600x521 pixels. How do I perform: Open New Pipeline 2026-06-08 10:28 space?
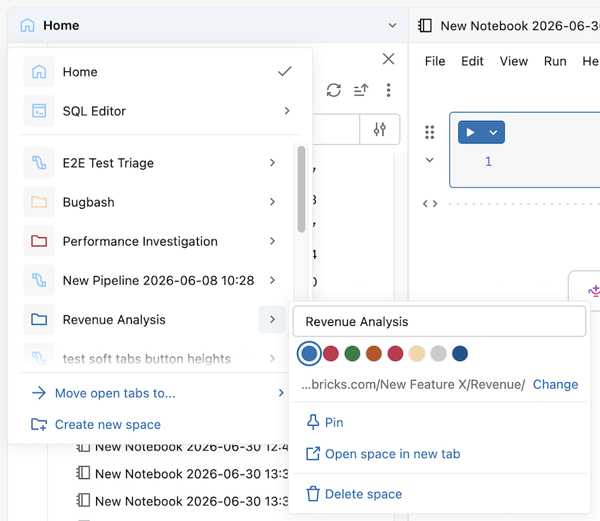(x=153, y=280)
